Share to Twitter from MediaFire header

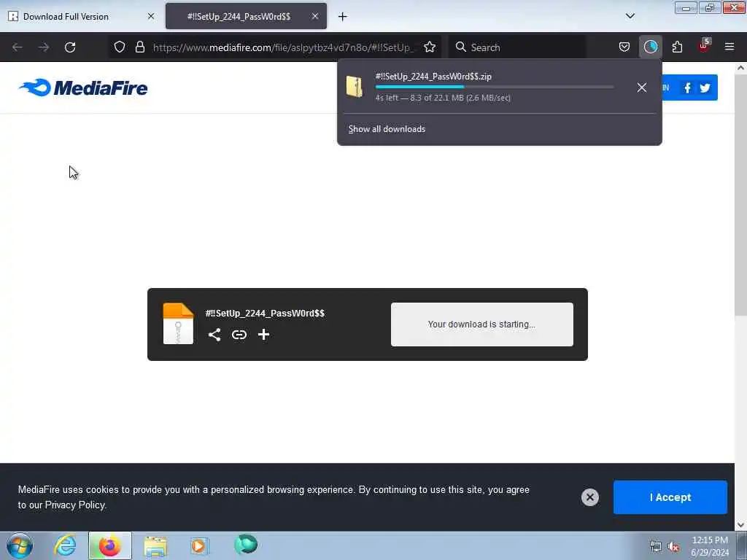click(x=705, y=87)
